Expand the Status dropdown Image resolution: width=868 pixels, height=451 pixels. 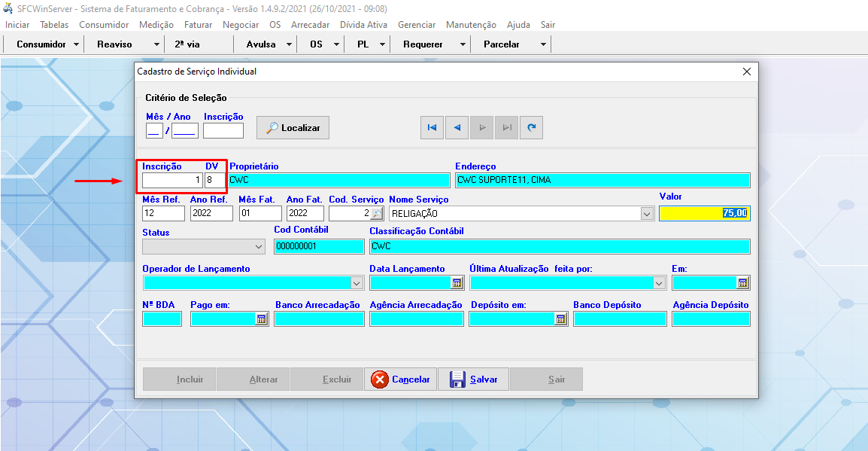tap(259, 247)
